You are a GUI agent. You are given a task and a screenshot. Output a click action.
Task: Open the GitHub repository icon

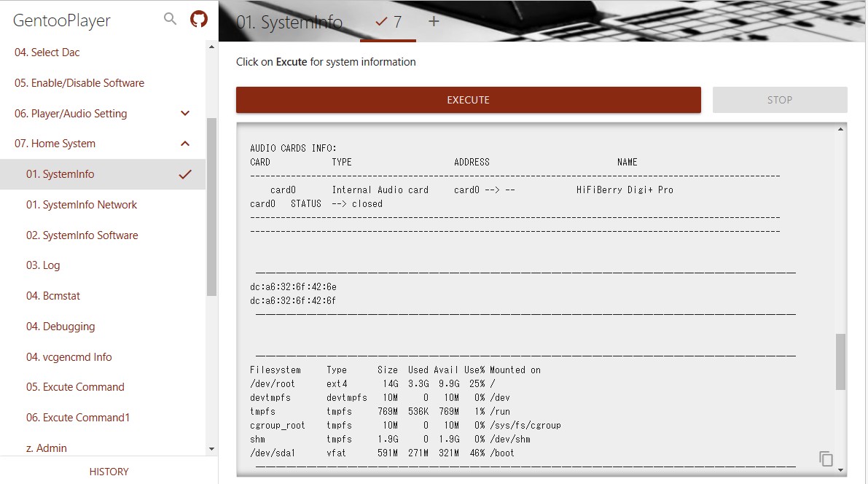(x=199, y=19)
